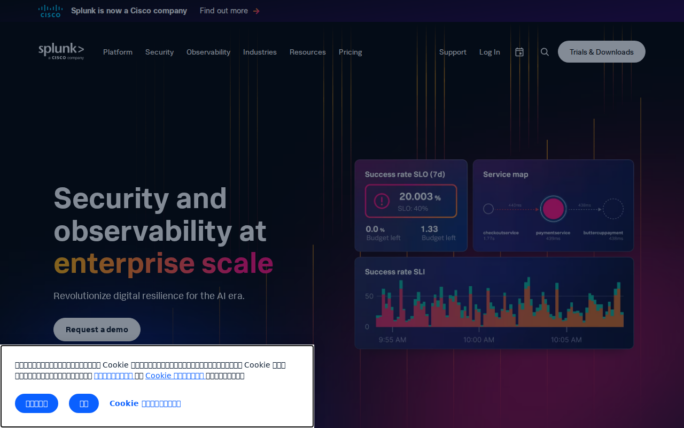Viewport: 684px width, 428px height.
Task: Click the calendar events icon in navbar
Action: (519, 52)
